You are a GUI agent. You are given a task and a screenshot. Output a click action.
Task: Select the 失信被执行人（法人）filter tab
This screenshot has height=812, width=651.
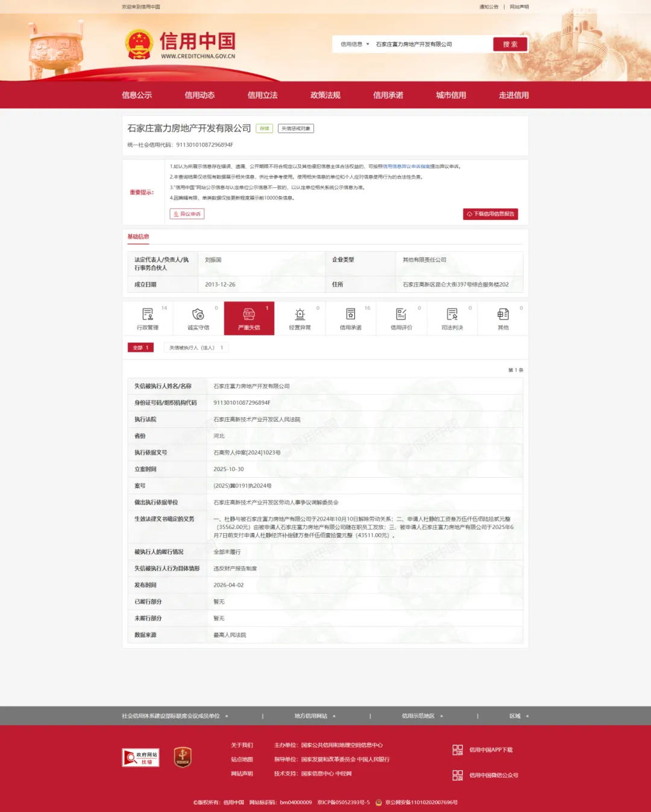tap(197, 348)
